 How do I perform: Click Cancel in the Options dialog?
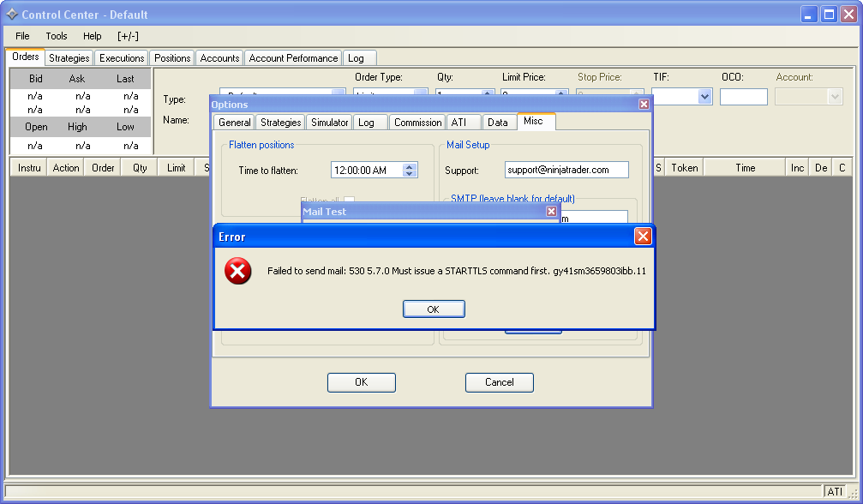tap(499, 382)
